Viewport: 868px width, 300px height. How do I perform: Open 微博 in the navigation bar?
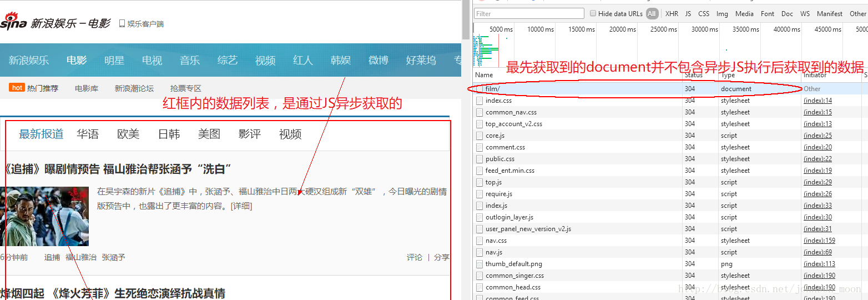point(379,60)
